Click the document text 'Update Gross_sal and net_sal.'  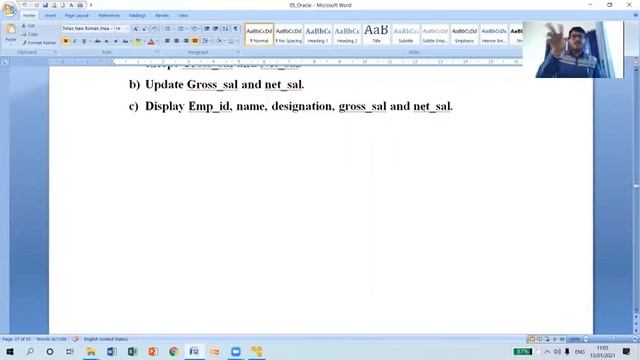[224, 84]
